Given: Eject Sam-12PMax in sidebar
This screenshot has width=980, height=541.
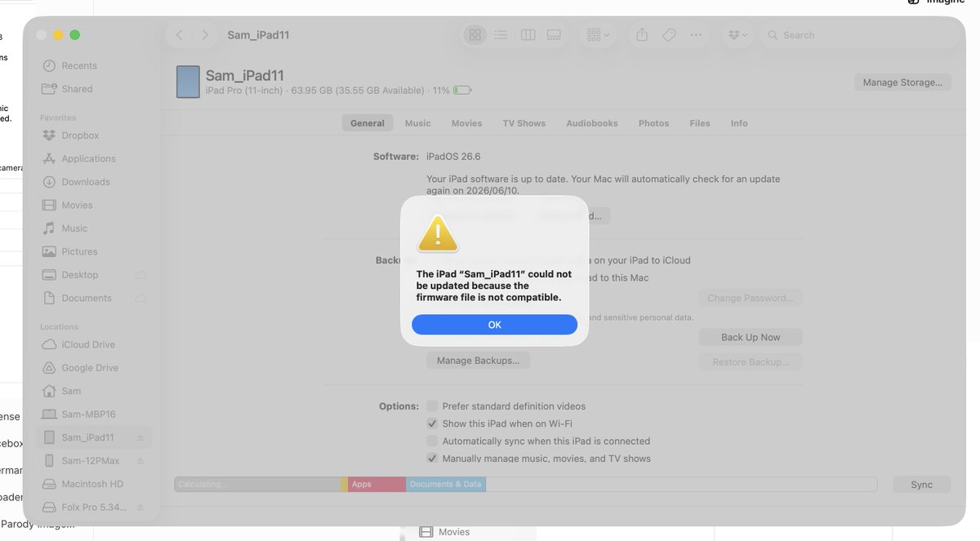Looking at the screenshot, I should click(140, 461).
